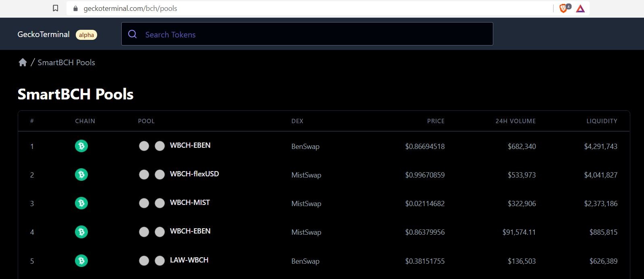Screen dimensions: 644x279
Task: Click MistSwap DEX in the WBCH-flexUSD row
Action: [x=306, y=175]
